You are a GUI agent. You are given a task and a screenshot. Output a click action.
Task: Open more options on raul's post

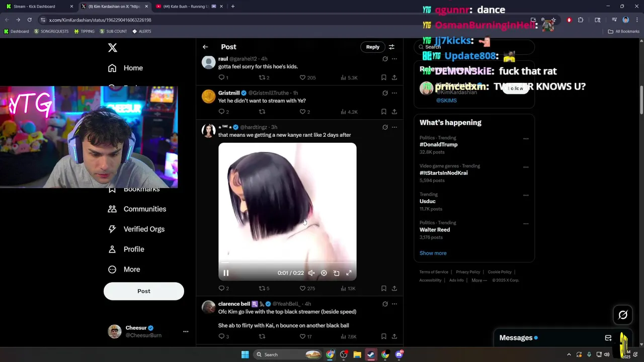pyautogui.click(x=394, y=59)
